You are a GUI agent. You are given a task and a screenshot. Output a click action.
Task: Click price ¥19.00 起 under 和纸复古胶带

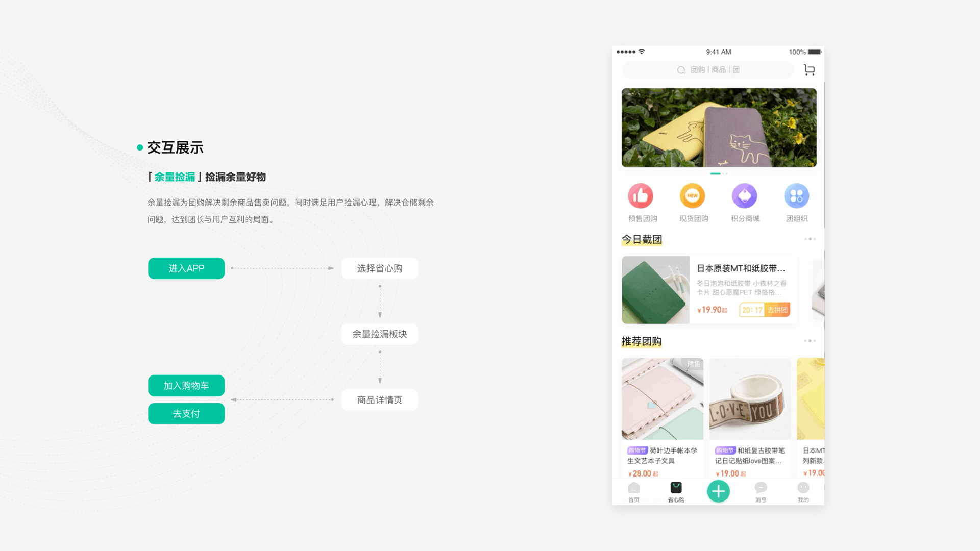click(731, 473)
